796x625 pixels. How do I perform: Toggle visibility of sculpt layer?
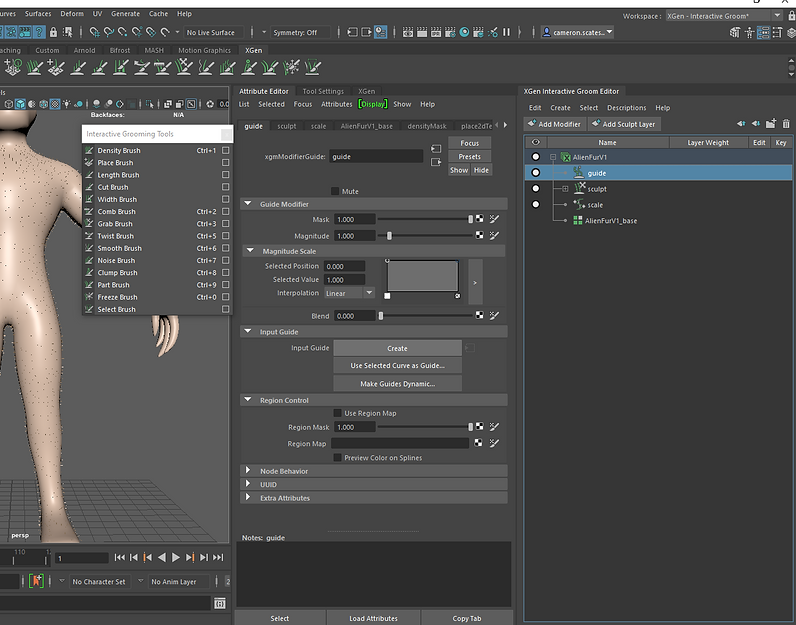536,188
